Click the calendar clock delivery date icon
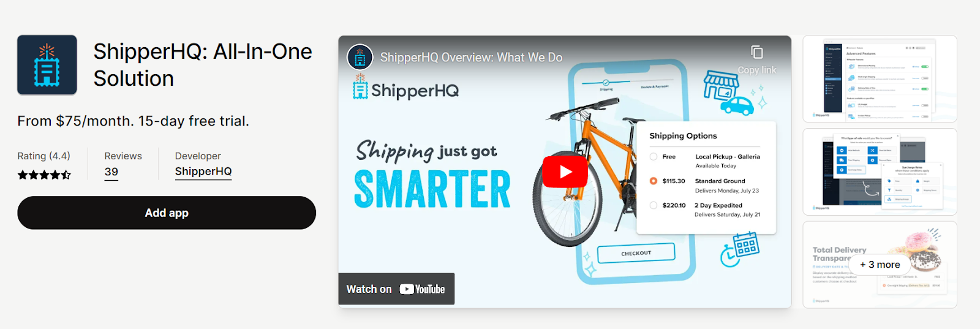Image resolution: width=980 pixels, height=329 pixels. (x=739, y=249)
